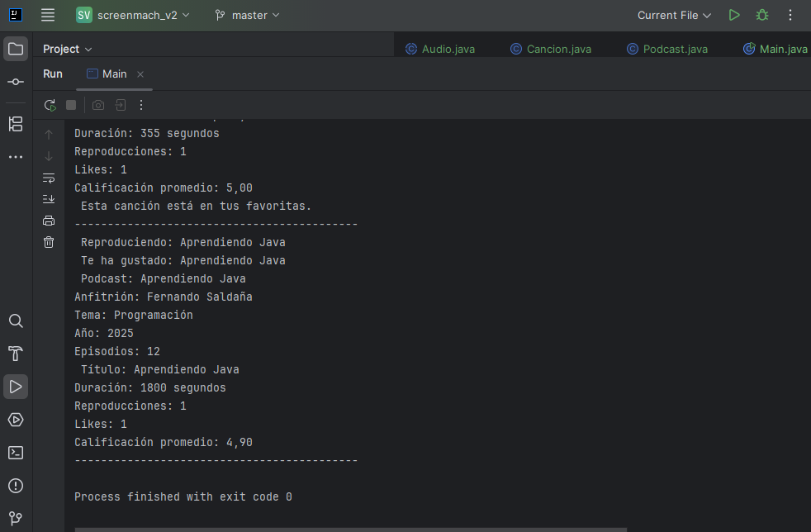The image size is (811, 532).
Task: Open the Commit tool window
Action: (x=16, y=82)
